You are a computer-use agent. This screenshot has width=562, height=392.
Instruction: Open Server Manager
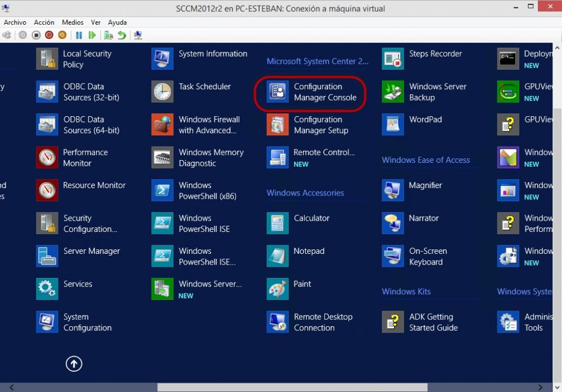78,256
